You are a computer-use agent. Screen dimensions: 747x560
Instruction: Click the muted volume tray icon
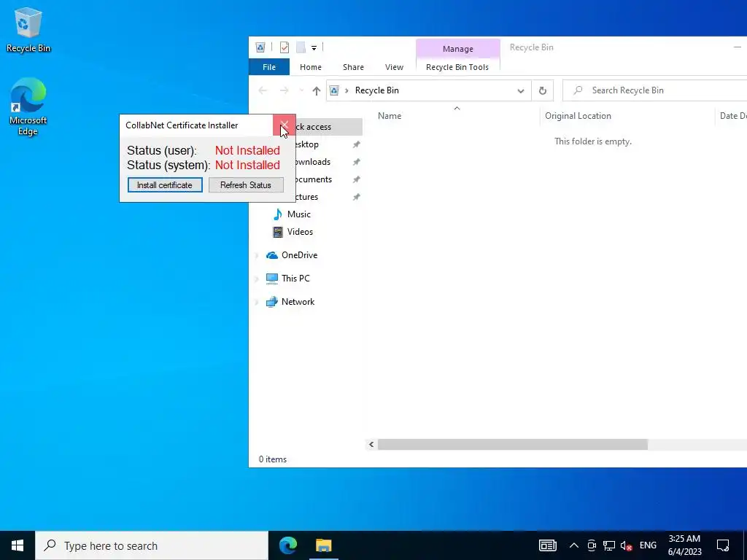(x=627, y=545)
